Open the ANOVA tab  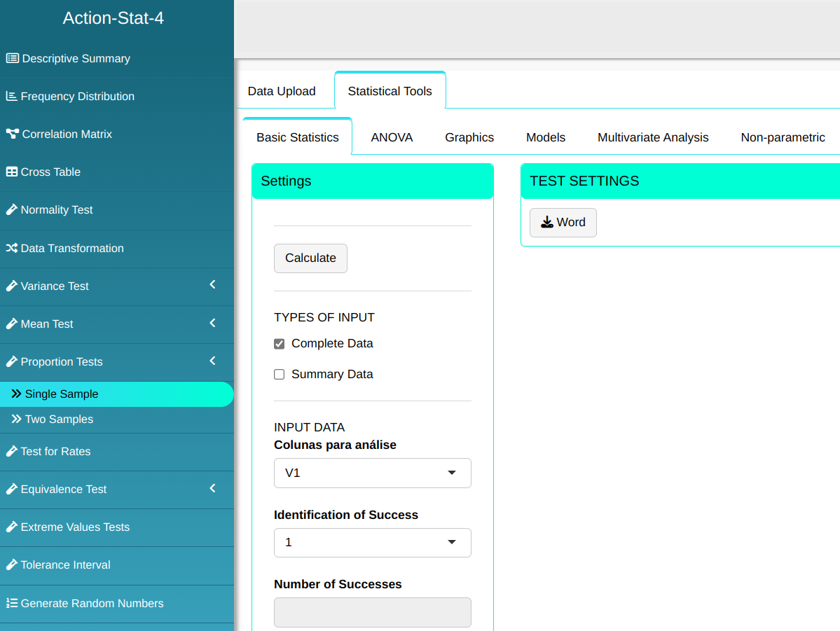click(x=392, y=138)
